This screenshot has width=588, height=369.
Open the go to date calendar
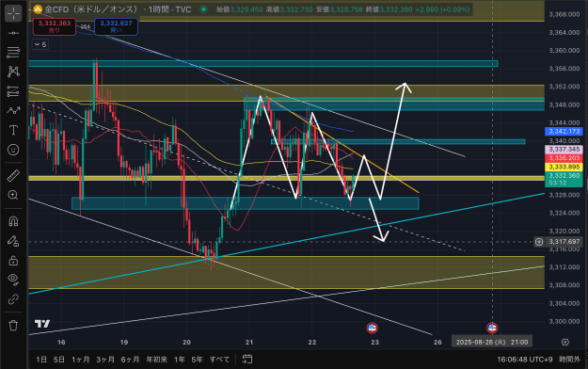coord(247,360)
